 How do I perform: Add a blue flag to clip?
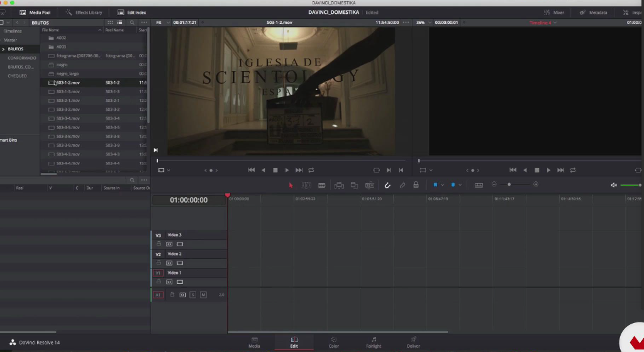[x=435, y=185]
